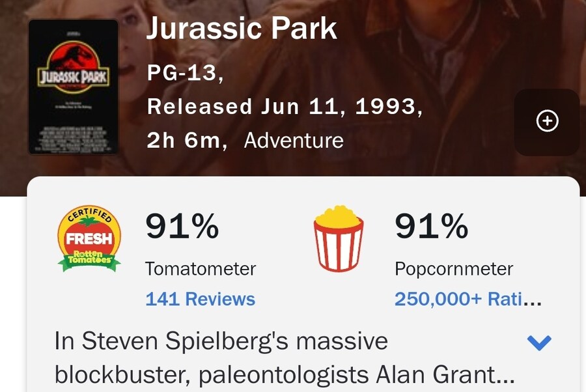Expand the synopsis with the blue chevron
Viewport: 586px width, 392px height.
539,343
